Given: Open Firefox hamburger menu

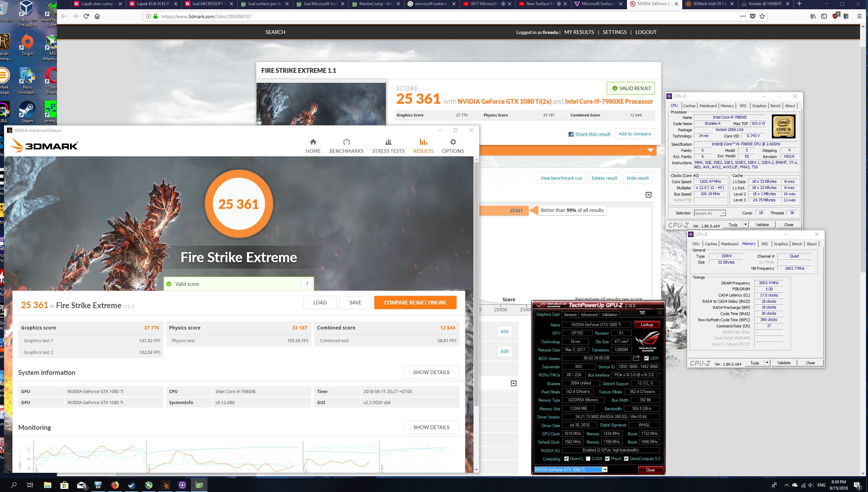Looking at the screenshot, I should (859, 16).
